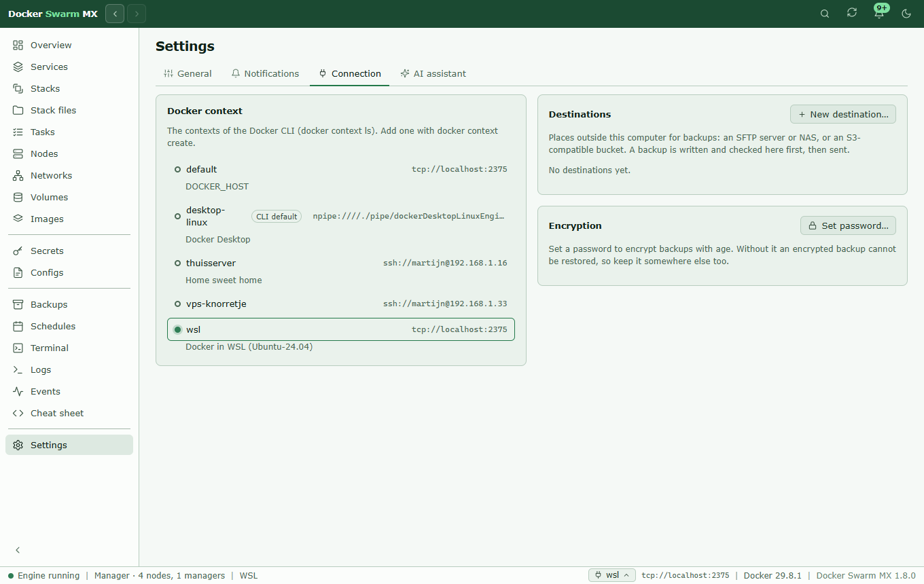Select the thuisserver context radio
Viewport: 924px width, 584px height.
pyautogui.click(x=177, y=263)
